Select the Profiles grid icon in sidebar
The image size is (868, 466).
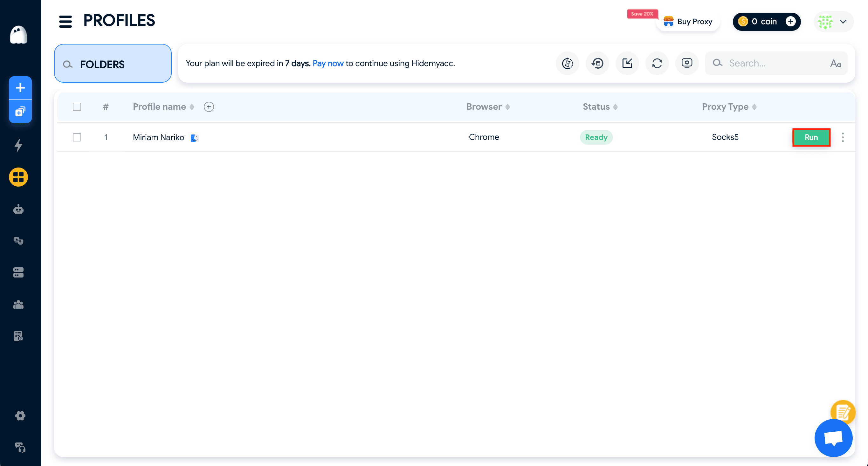click(x=18, y=177)
